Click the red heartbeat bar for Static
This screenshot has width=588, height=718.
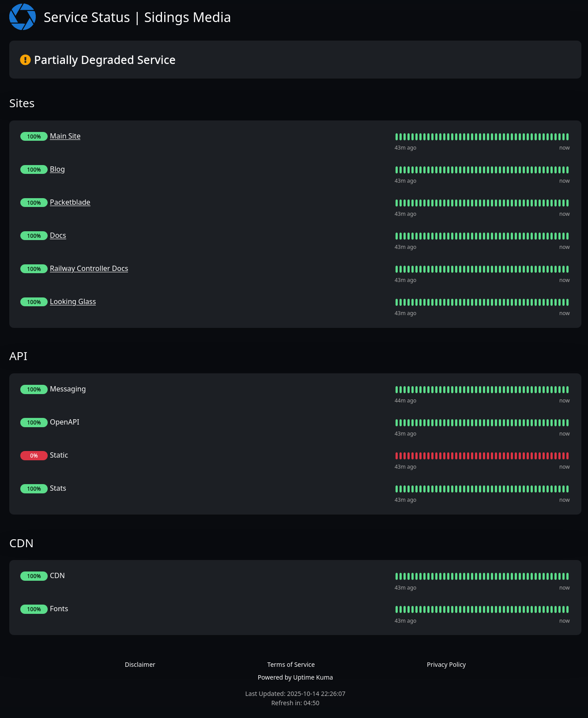point(482,456)
